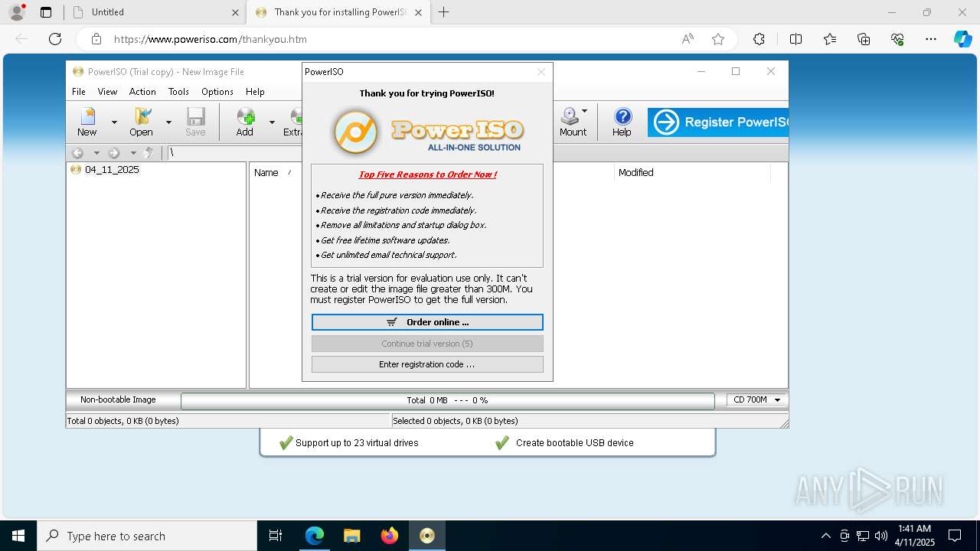Open File Explorer from the taskbar
Screen dimensions: 980x551
[x=352, y=536]
